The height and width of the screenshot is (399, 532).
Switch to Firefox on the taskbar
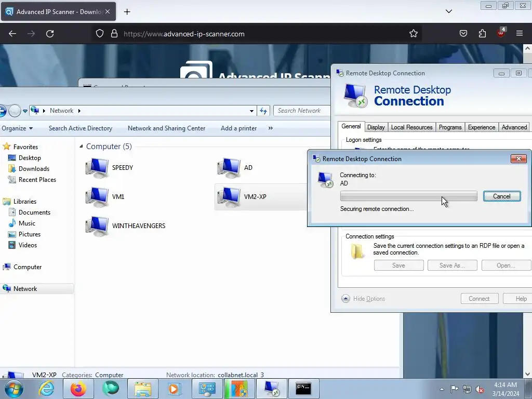point(78,389)
